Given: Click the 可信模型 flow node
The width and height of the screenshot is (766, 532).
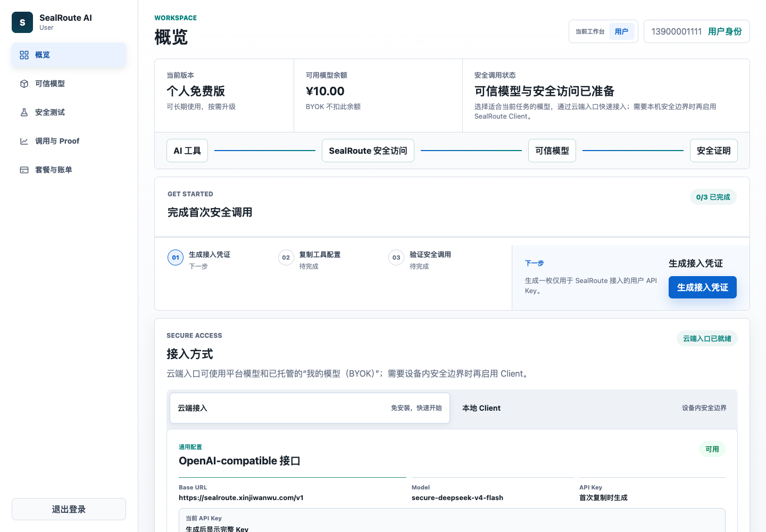Looking at the screenshot, I should 552,151.
